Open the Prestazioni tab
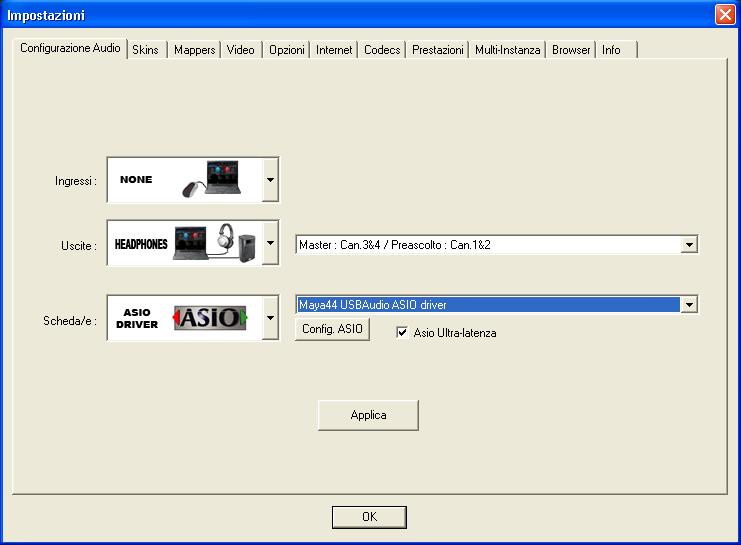Image resolution: width=741 pixels, height=545 pixels. (x=438, y=50)
